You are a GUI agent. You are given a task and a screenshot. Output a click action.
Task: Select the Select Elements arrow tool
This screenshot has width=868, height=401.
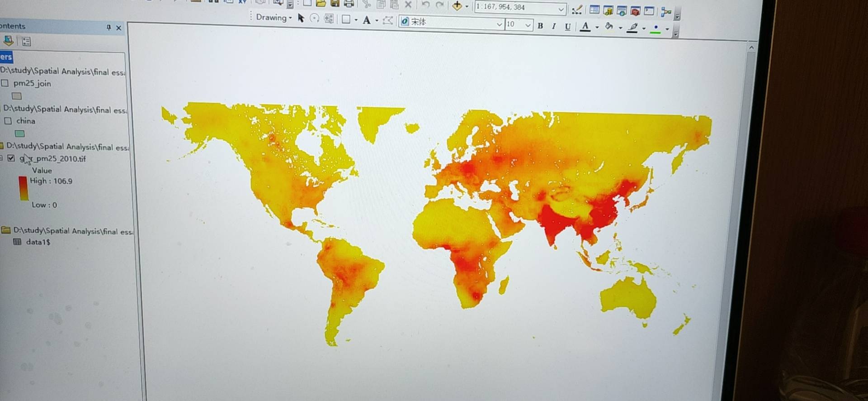(x=301, y=18)
